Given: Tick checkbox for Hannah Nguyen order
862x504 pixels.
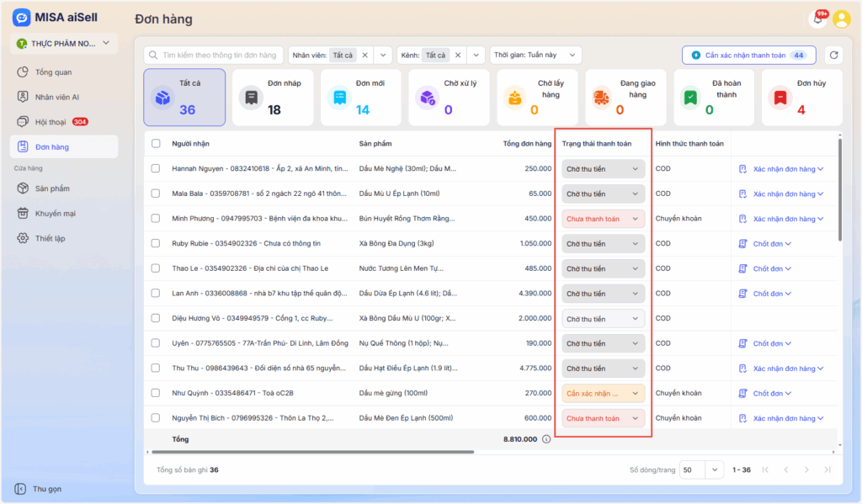Looking at the screenshot, I should [156, 169].
